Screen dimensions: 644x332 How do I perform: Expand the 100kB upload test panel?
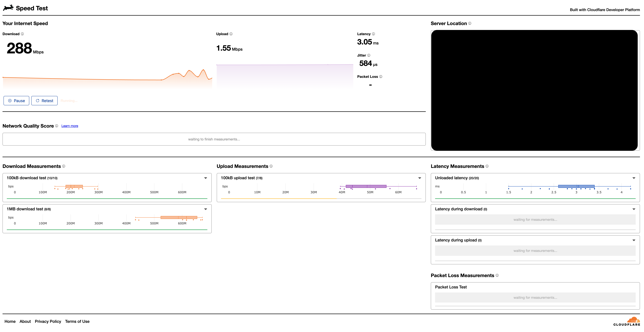point(420,178)
